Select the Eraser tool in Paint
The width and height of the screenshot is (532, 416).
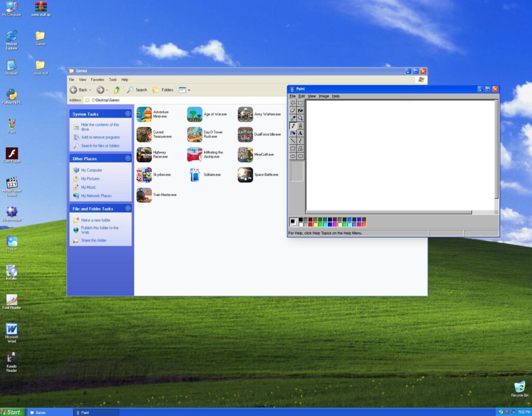pos(293,110)
